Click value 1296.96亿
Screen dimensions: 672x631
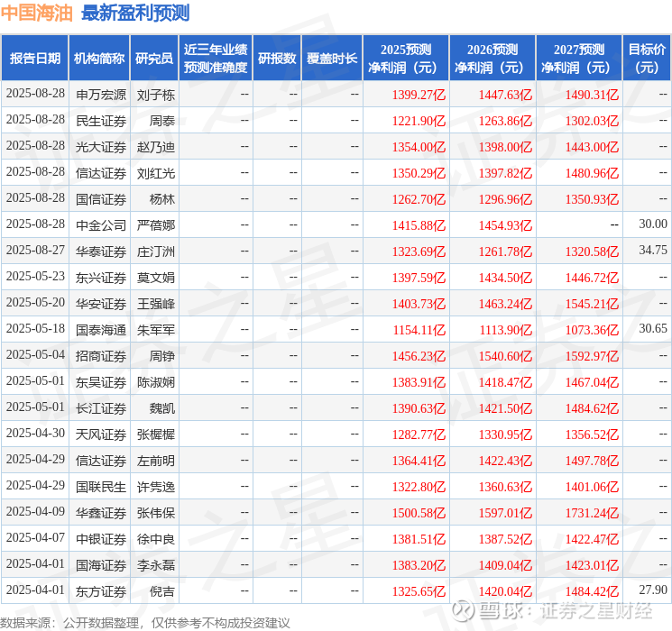(505, 199)
